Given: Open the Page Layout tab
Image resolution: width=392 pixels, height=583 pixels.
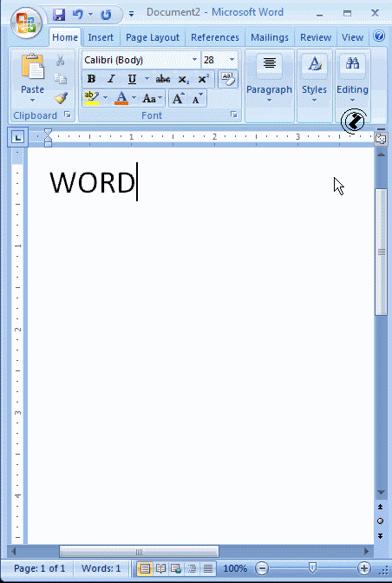Looking at the screenshot, I should 153,37.
